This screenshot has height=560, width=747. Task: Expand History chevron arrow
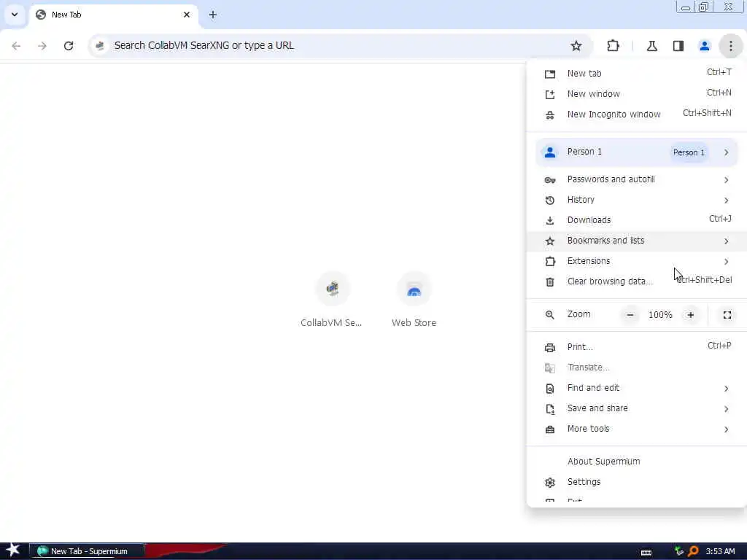[726, 201]
